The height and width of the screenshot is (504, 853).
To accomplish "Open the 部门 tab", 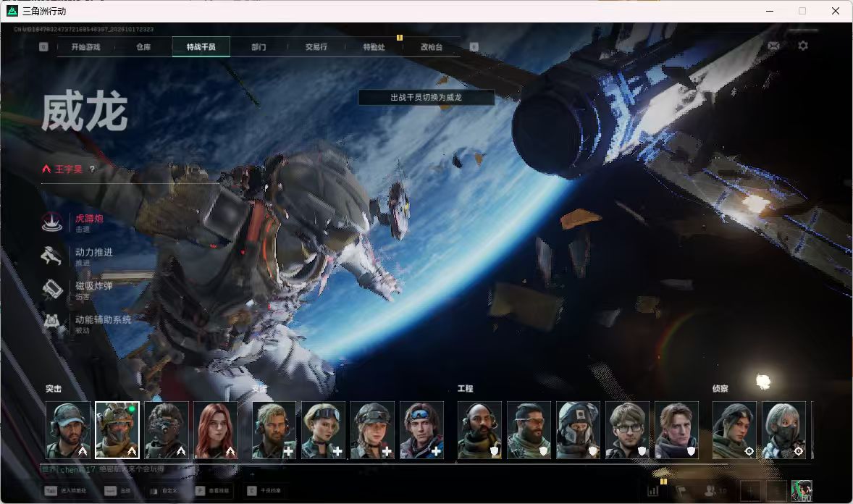I will (259, 47).
